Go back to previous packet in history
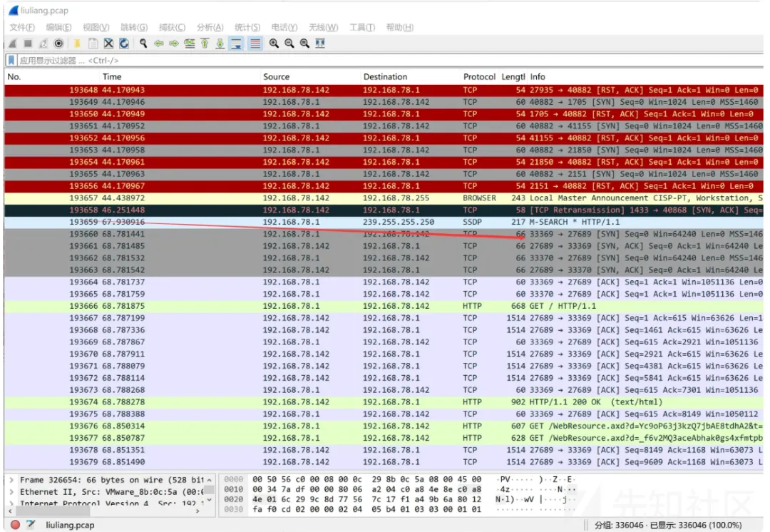The image size is (770, 532). coord(158,44)
